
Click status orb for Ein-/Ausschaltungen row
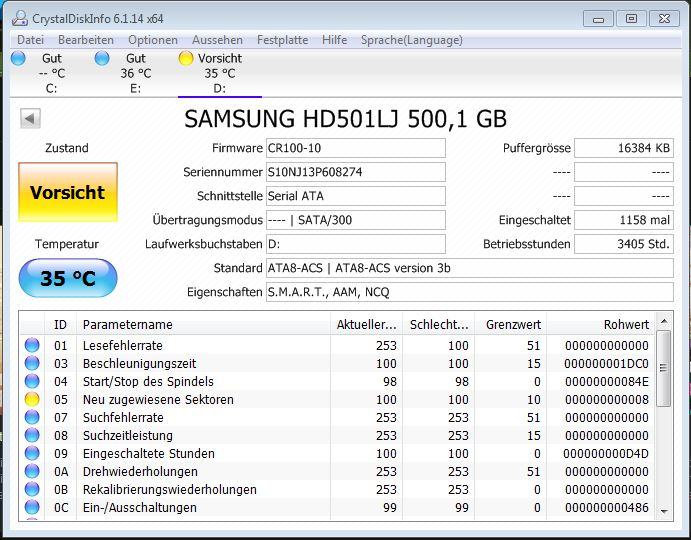[32, 507]
